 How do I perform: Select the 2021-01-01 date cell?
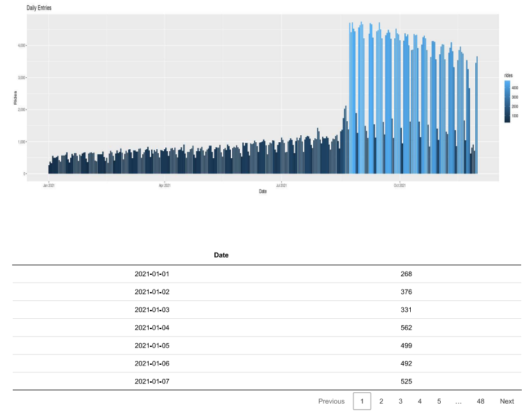(x=152, y=274)
